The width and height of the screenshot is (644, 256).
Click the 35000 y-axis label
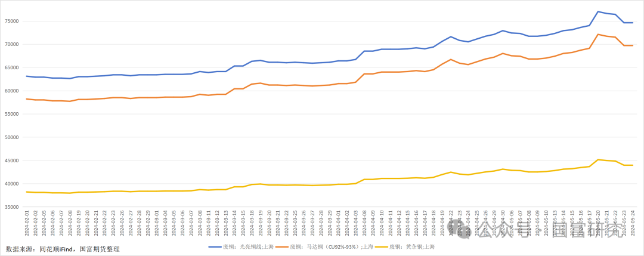point(11,207)
